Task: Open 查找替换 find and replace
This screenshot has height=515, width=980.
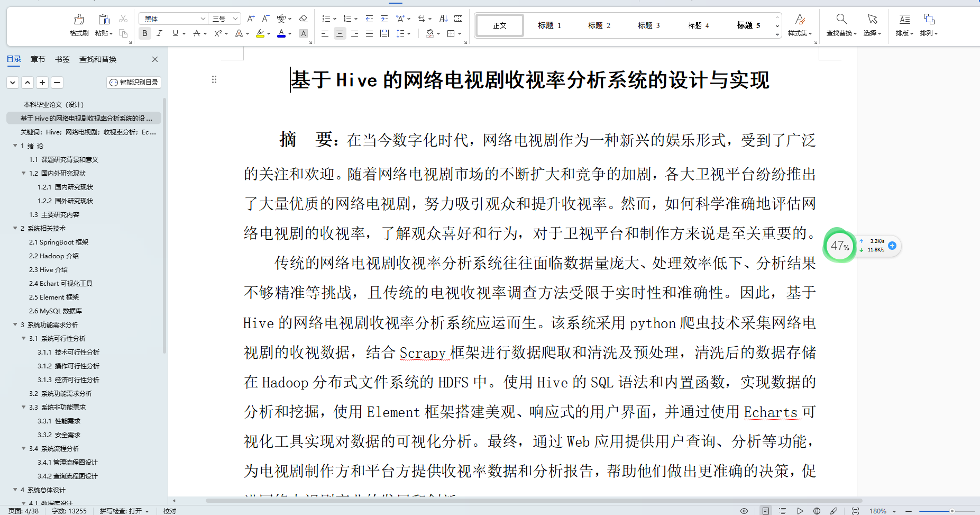Action: pyautogui.click(x=841, y=25)
